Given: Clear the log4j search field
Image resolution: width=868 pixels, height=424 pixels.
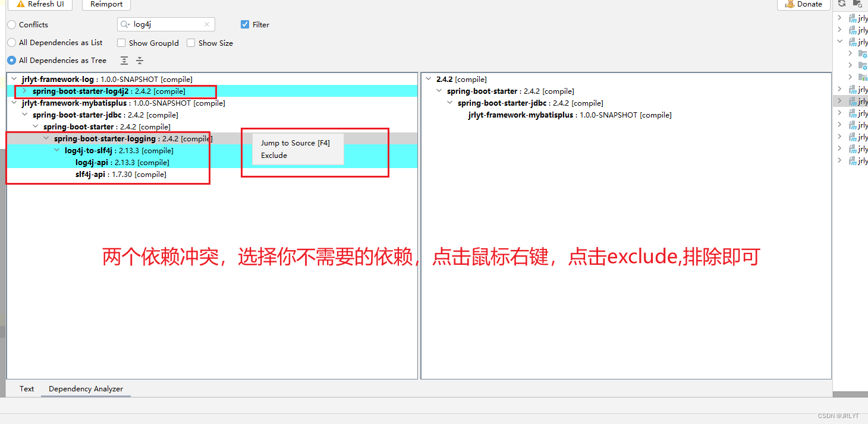Looking at the screenshot, I should pos(207,24).
